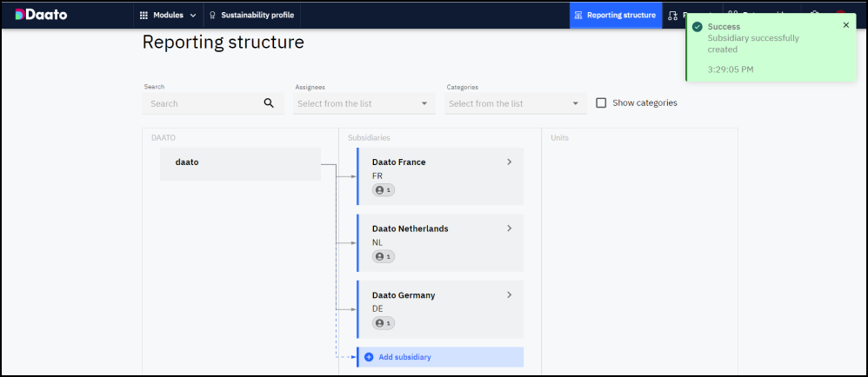Click the Subsidiary successfully created message

pos(753,43)
